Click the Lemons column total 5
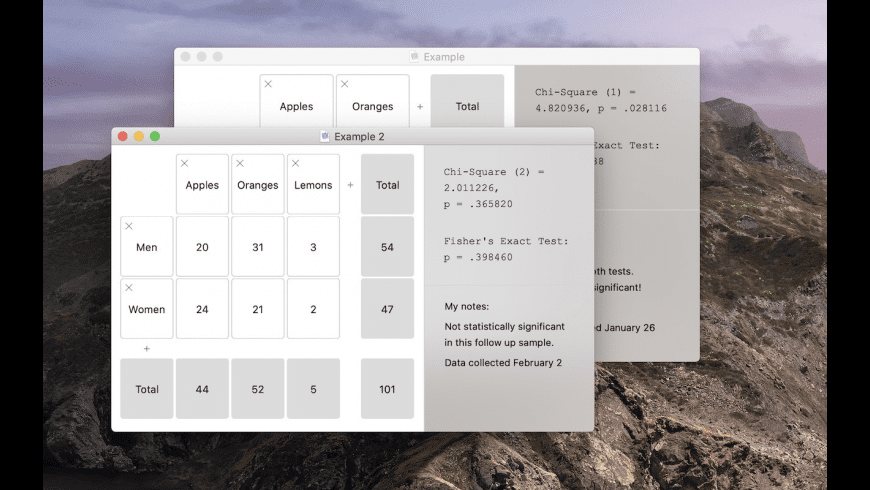 click(313, 389)
